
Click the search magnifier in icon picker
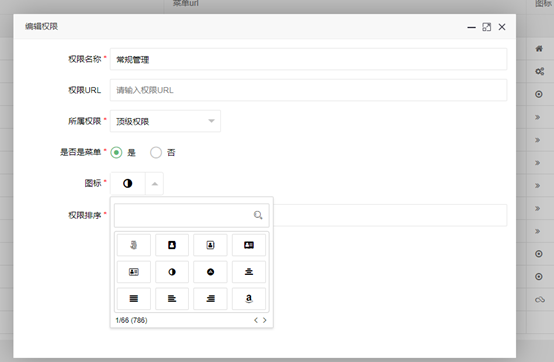pyautogui.click(x=258, y=215)
